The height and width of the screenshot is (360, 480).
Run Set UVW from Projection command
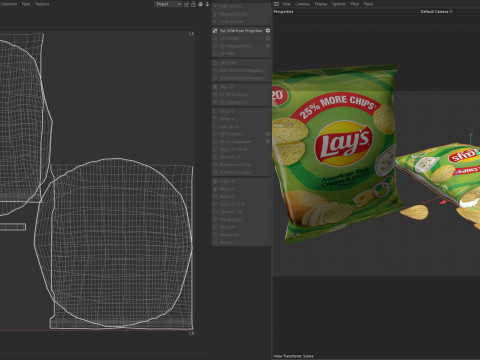[241, 31]
